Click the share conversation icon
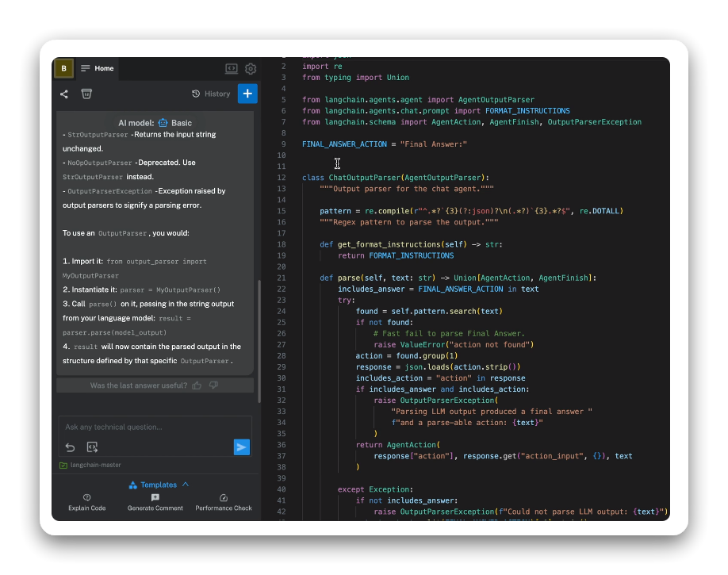 click(64, 94)
